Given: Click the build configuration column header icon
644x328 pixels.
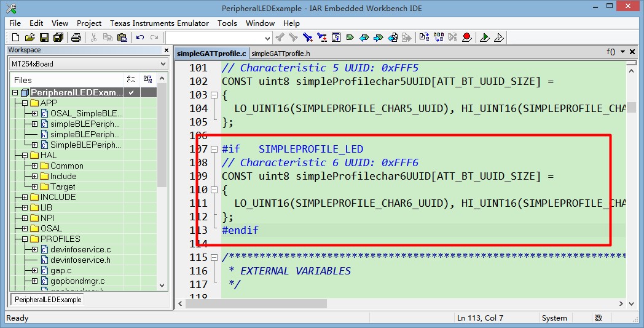Looking at the screenshot, I should tap(131, 79).
